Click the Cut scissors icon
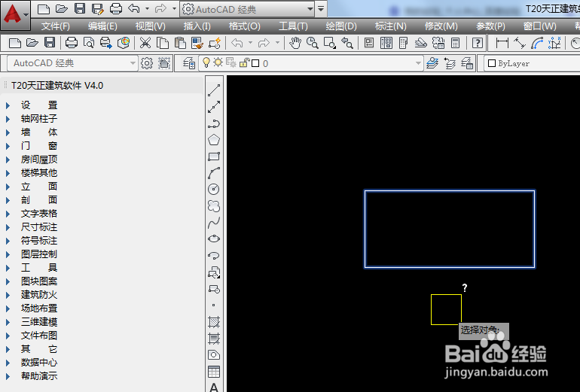Image resolution: width=580 pixels, height=392 pixels. pos(145,43)
